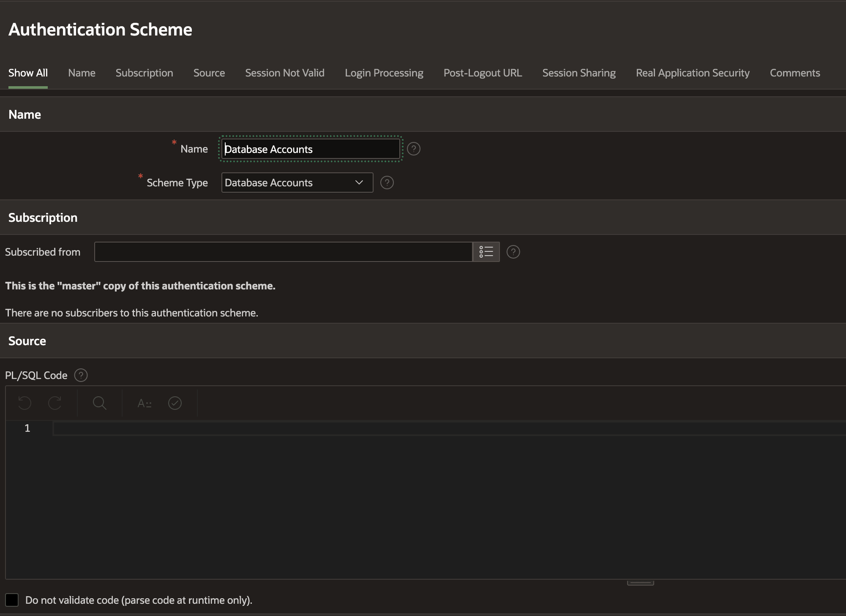
Task: Open help for PL/SQL Code
Action: click(81, 375)
